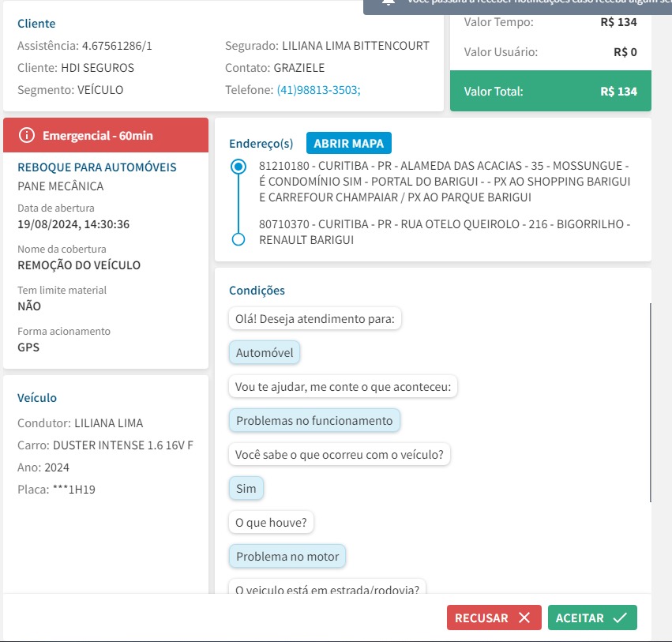Click the destination address marker circle
This screenshot has height=642, width=672.
pyautogui.click(x=238, y=238)
